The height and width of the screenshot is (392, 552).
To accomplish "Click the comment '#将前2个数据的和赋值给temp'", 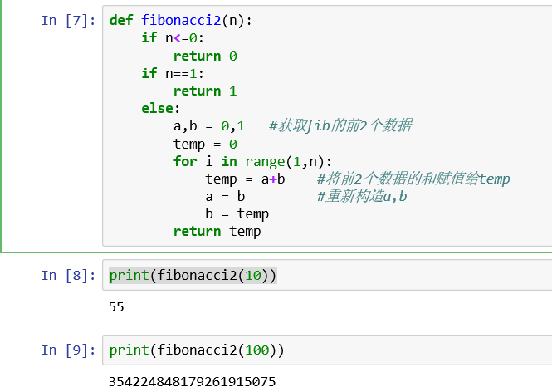I will (x=413, y=179).
